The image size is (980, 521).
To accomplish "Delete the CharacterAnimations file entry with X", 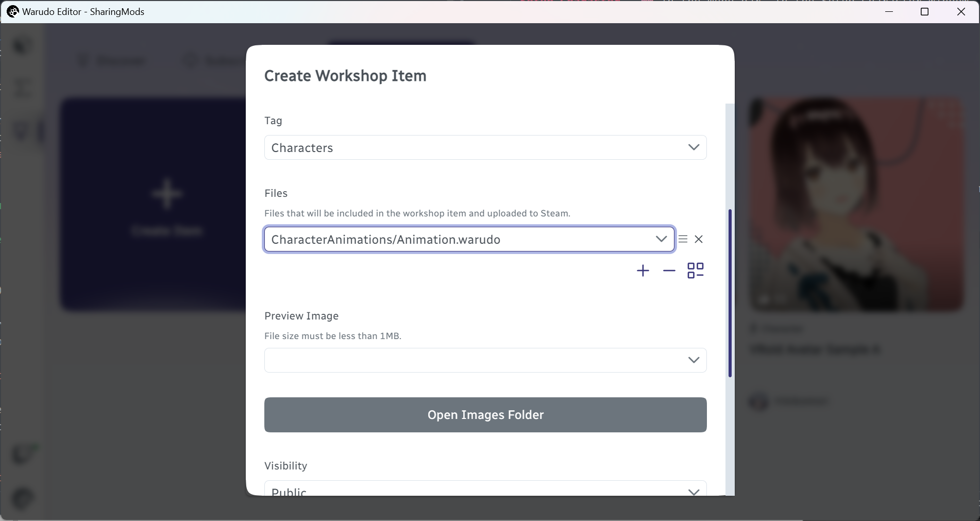I will coord(699,239).
